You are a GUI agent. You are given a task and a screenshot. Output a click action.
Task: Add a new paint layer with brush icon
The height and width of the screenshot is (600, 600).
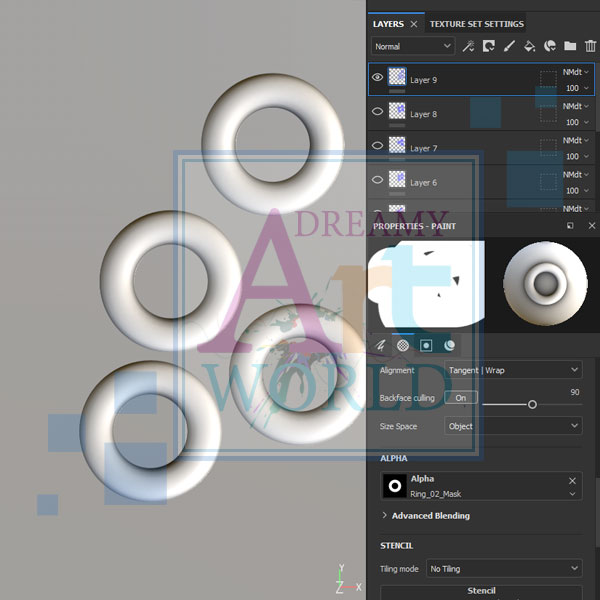pos(509,46)
